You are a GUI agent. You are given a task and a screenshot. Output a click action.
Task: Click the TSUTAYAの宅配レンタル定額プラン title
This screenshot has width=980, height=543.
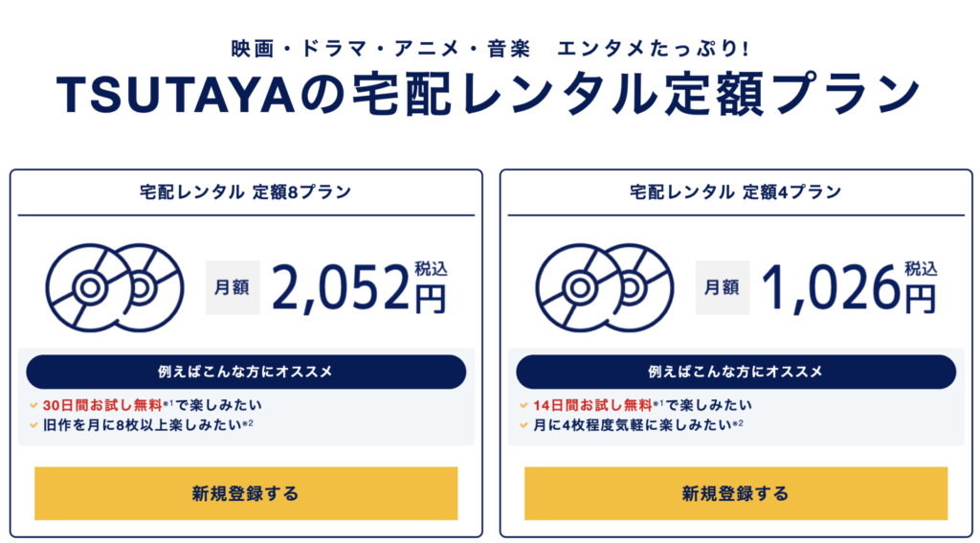coord(487,96)
